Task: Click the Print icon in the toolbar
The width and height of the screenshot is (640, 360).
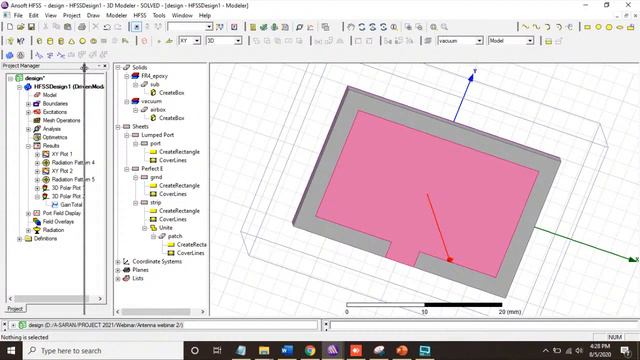Action: [x=82, y=27]
